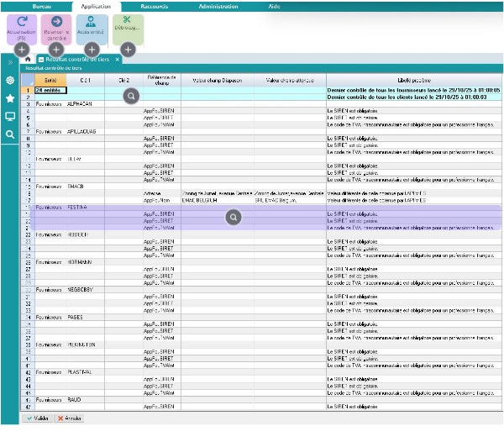Click the Relancer le contrôle icon

pyautogui.click(x=57, y=22)
